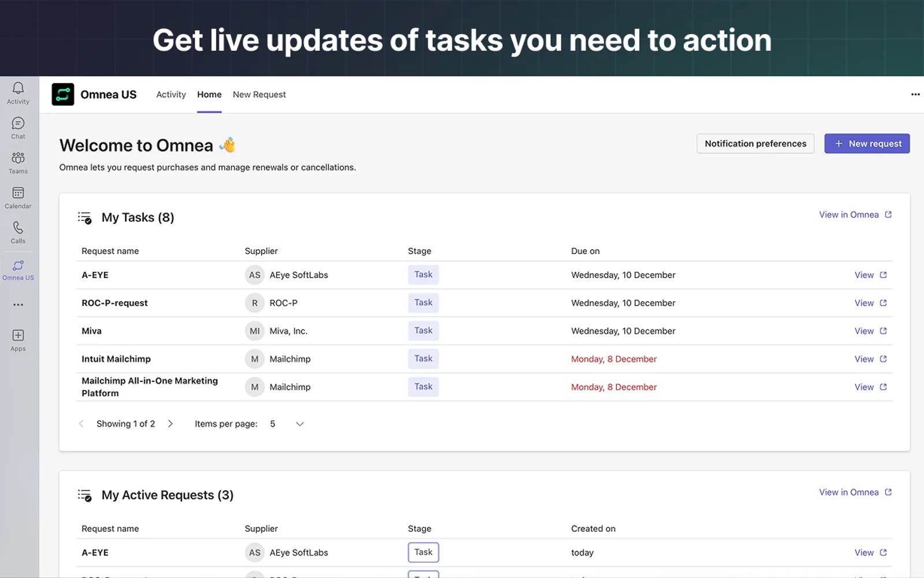Viewport: 924px width, 578px height.
Task: Click external link icon for Mailchimp All-in-One row
Action: point(883,387)
